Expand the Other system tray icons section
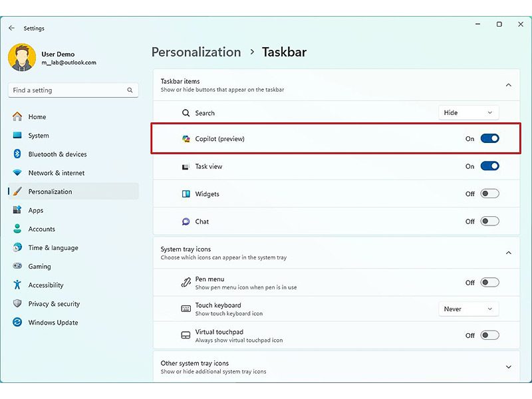532x399 pixels. [509, 367]
